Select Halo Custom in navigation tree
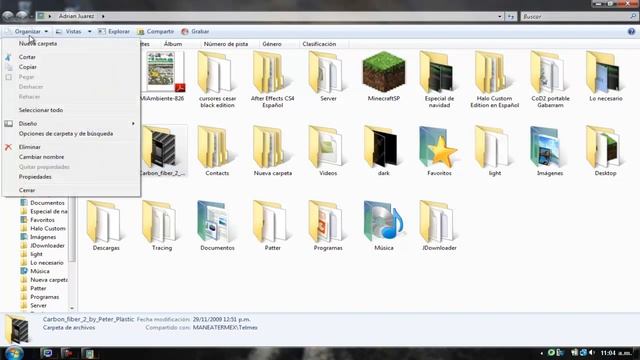The width and height of the screenshot is (640, 360). [x=48, y=229]
